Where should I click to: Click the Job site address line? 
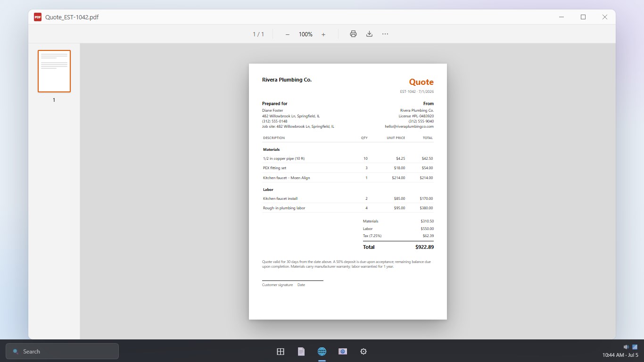[298, 126]
